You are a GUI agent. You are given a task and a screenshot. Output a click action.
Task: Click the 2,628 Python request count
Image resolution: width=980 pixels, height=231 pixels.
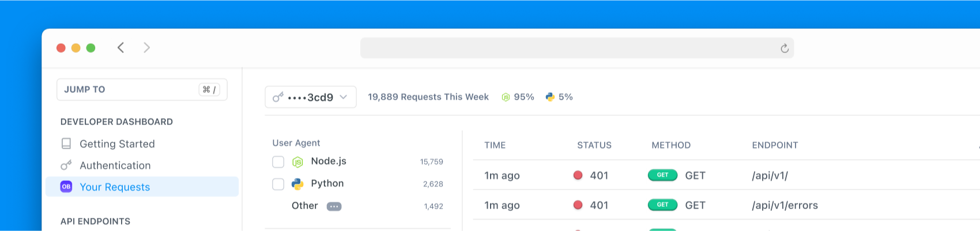tap(433, 184)
